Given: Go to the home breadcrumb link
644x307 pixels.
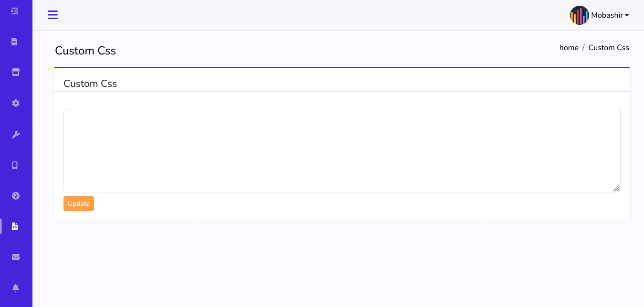Looking at the screenshot, I should point(569,48).
